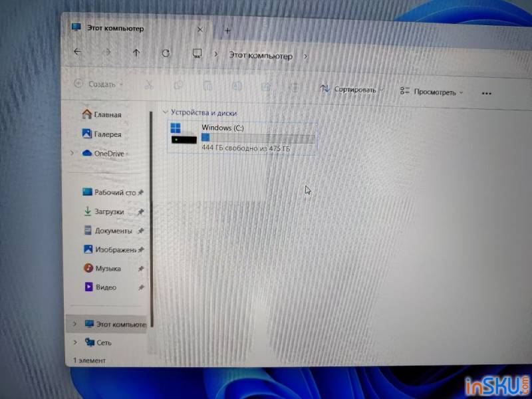Open the Рабочий стол folder

click(x=109, y=192)
